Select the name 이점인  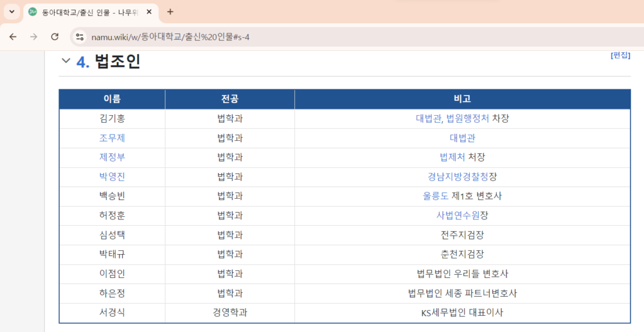[x=112, y=274]
